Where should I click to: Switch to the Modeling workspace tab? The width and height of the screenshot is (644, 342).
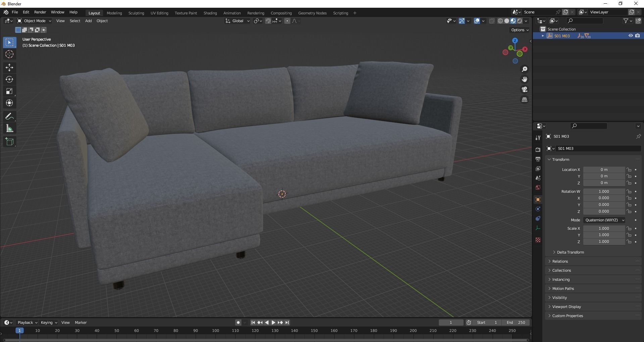point(114,13)
